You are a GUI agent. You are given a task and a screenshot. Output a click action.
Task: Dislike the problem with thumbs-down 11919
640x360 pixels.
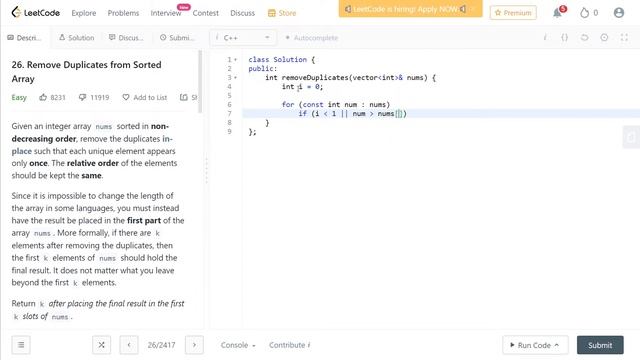point(94,97)
